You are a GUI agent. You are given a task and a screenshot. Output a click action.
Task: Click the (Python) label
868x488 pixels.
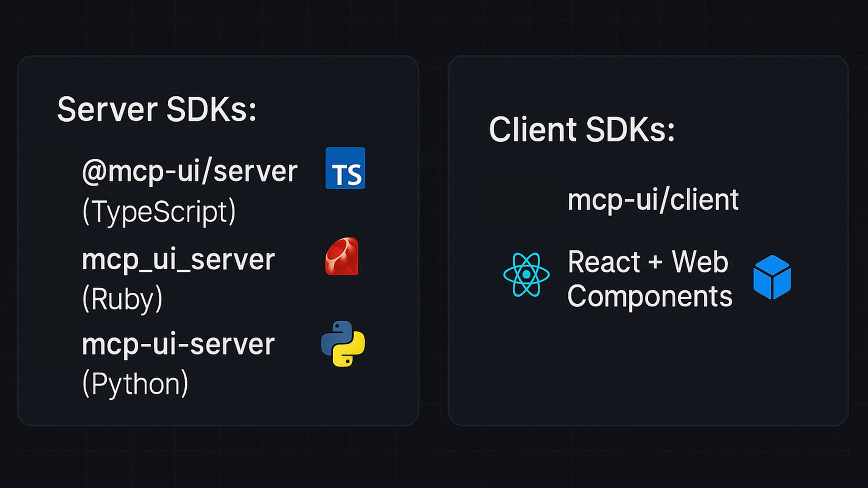(135, 384)
